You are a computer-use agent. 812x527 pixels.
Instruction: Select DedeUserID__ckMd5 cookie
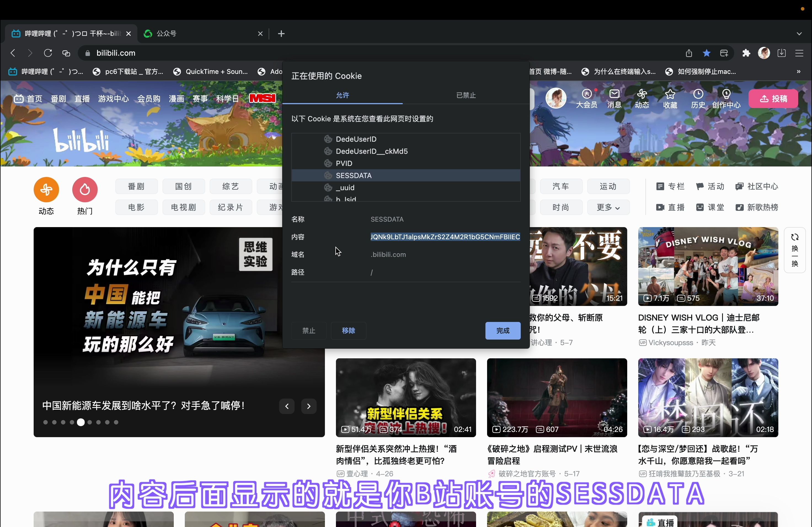tap(406, 151)
